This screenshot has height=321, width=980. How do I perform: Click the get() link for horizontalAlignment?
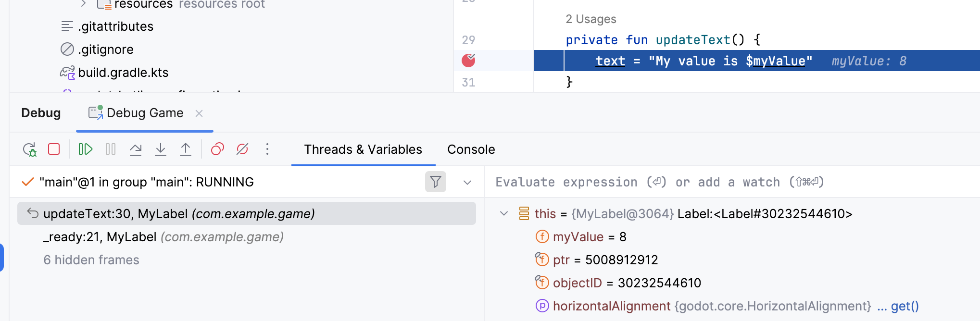pos(905,306)
